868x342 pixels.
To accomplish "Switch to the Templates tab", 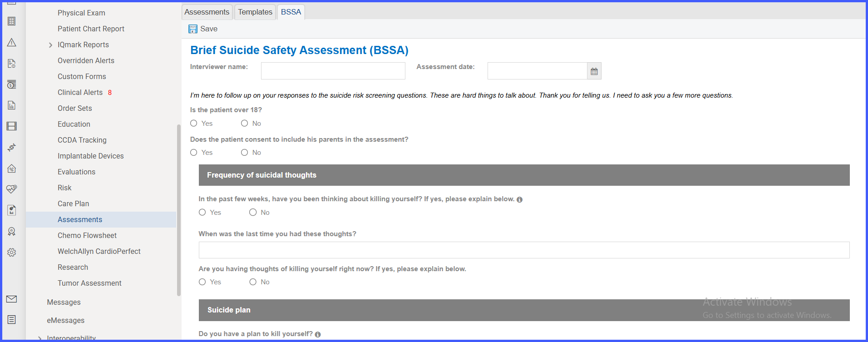I will 255,12.
